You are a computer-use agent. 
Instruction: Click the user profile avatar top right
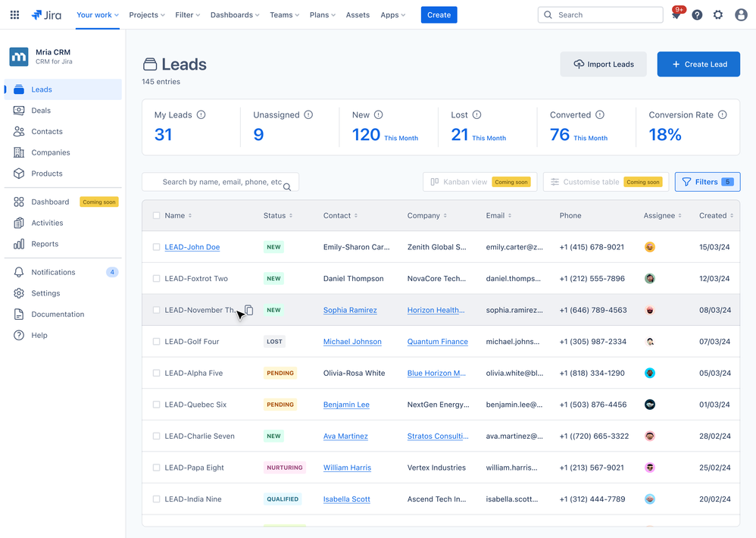click(740, 14)
